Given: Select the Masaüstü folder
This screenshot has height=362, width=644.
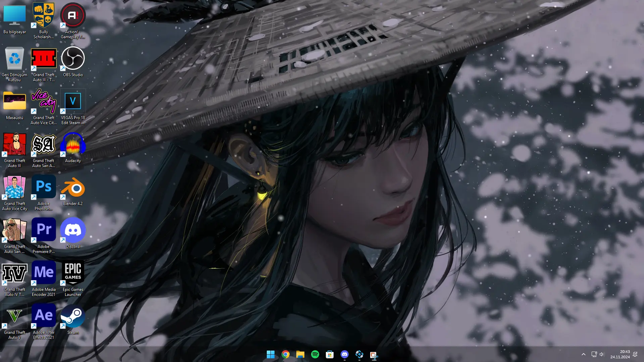Looking at the screenshot, I should (14, 105).
